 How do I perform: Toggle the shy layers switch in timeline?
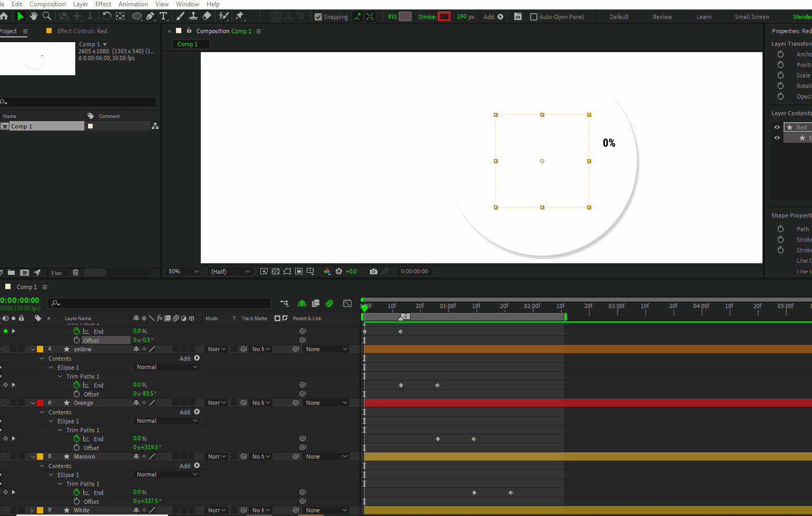pyautogui.click(x=302, y=303)
